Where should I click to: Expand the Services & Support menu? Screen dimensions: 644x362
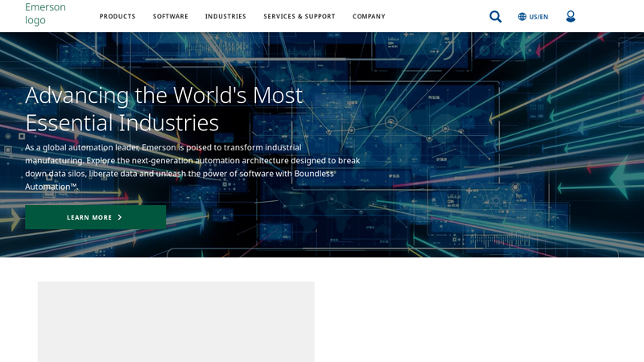(299, 16)
